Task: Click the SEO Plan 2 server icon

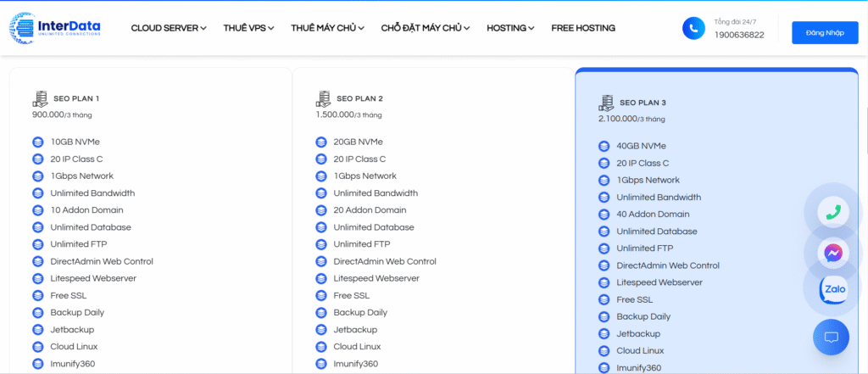Action: point(323,98)
